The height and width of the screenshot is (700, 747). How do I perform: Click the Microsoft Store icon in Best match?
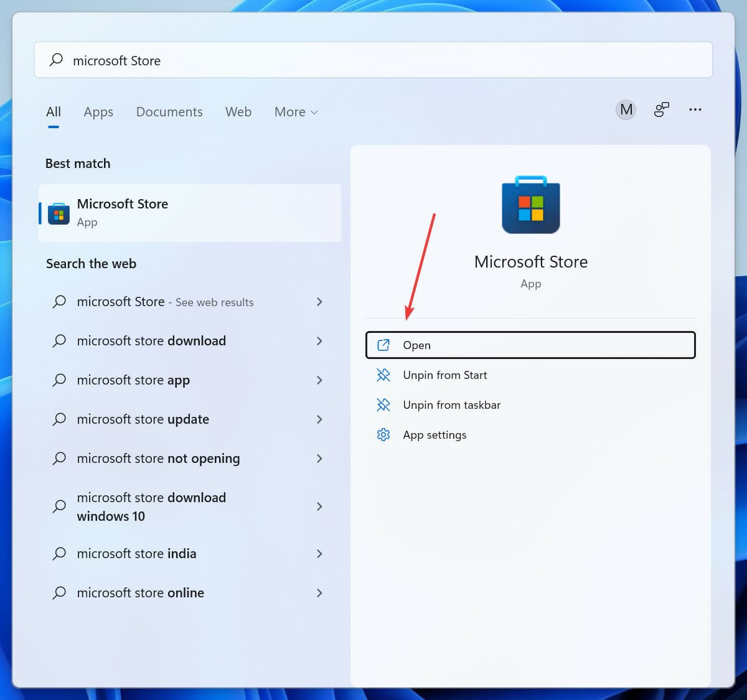tap(59, 213)
